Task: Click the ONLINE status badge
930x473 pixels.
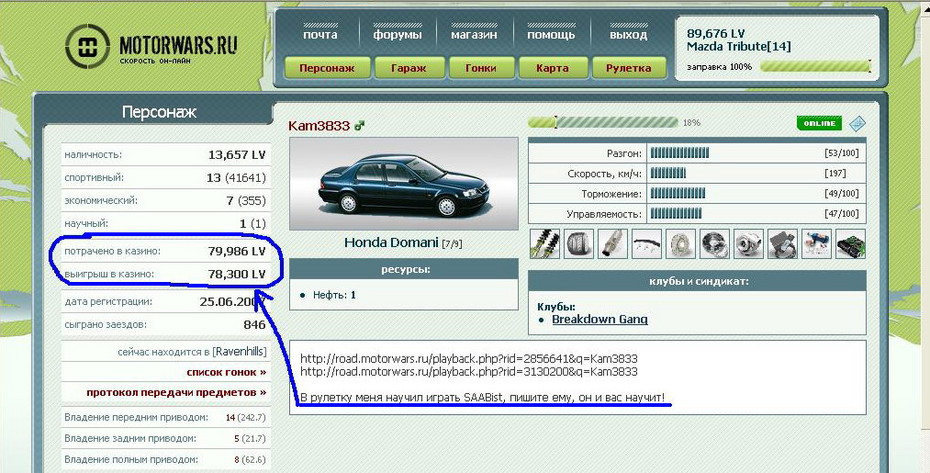Action: pos(819,123)
